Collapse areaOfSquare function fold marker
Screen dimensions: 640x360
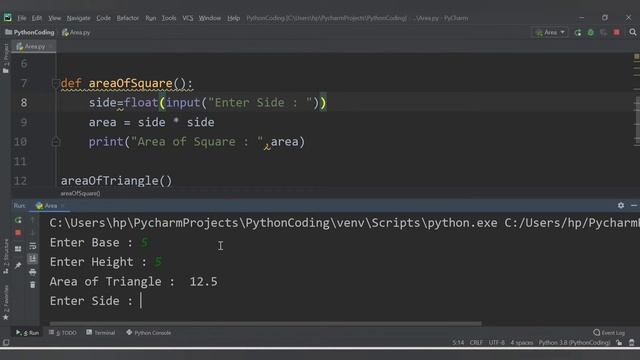pos(56,83)
